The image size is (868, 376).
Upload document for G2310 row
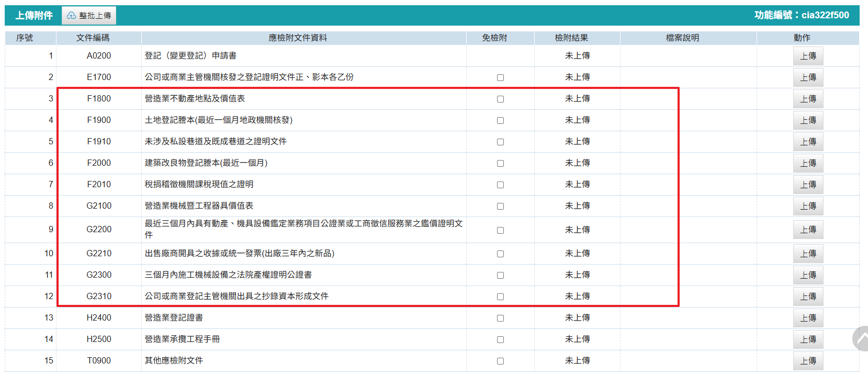point(808,297)
